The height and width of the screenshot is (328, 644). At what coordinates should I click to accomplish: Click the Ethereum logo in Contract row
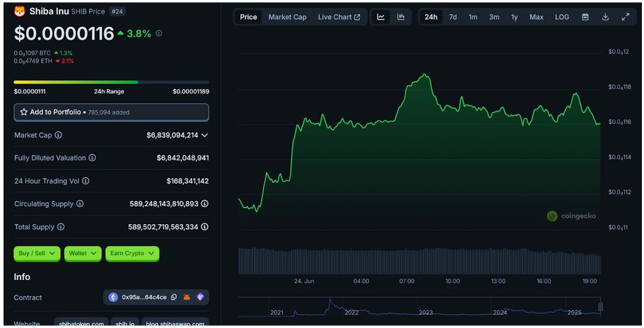(x=113, y=297)
